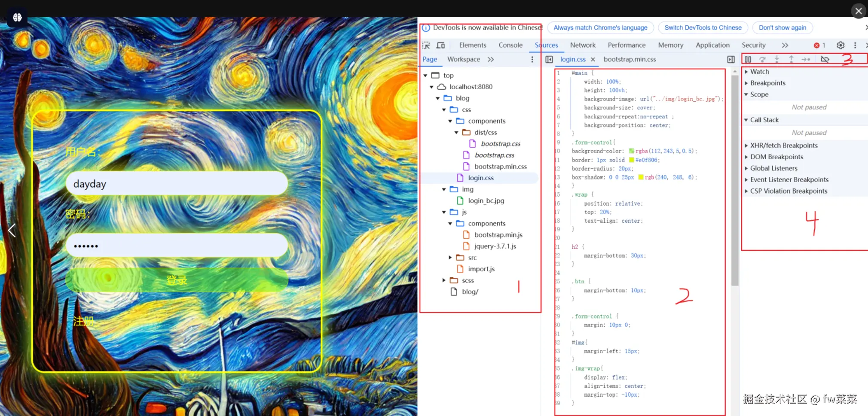Image resolution: width=868 pixels, height=416 pixels.
Task: Click the Step debugger icon
Action: coord(806,59)
